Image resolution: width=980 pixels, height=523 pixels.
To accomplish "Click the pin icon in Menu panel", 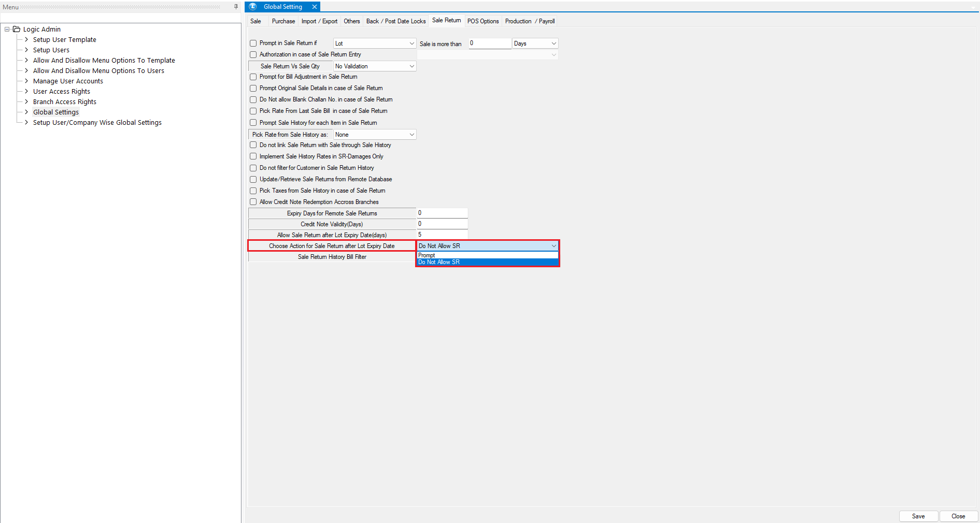I will (236, 7).
